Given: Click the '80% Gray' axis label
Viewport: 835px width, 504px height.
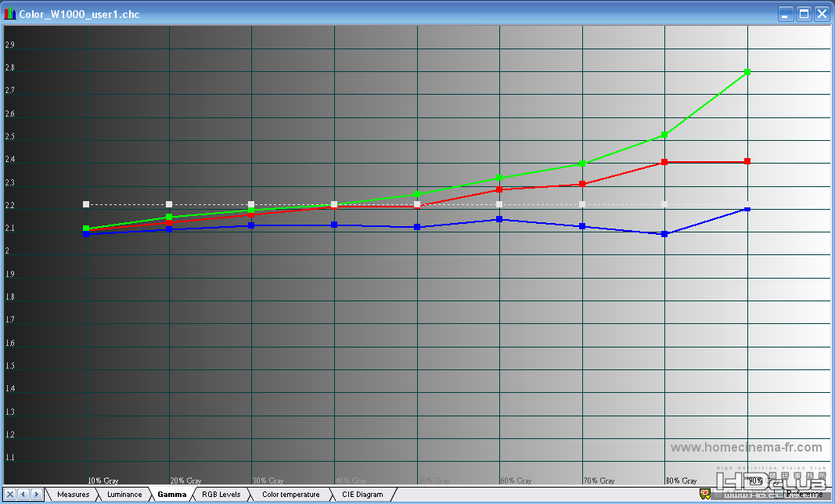Looking at the screenshot, I should [x=681, y=481].
